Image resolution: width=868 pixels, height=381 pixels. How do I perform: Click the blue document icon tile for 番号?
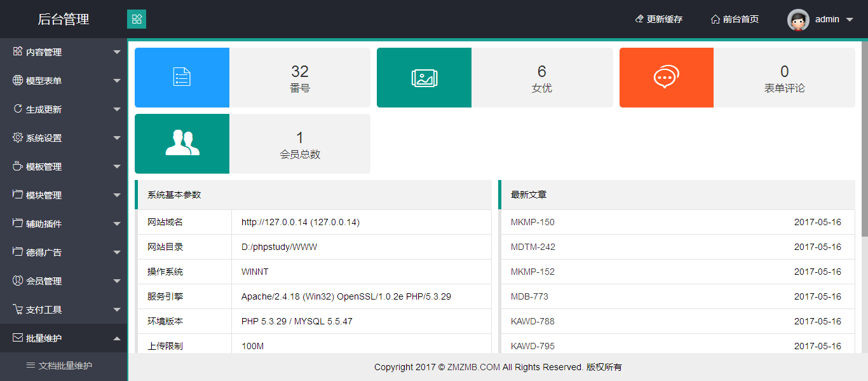tap(182, 78)
